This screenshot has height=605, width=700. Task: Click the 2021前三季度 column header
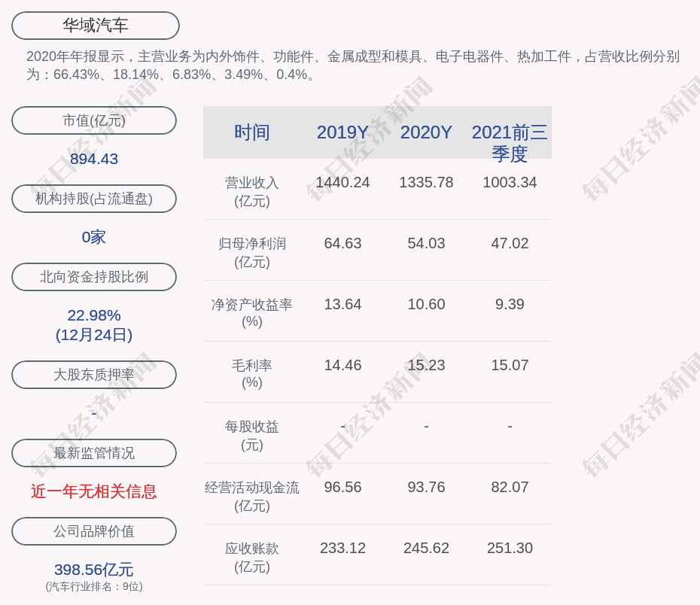pyautogui.click(x=510, y=142)
